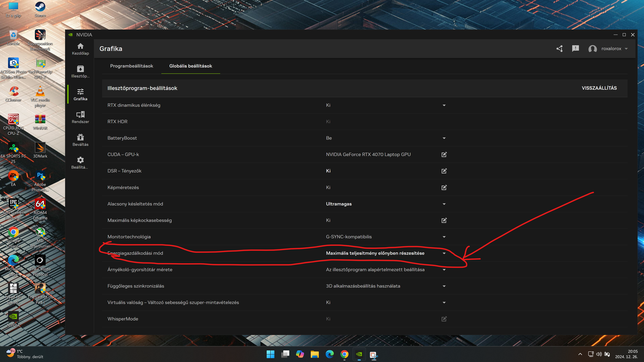Select the VLC media player desktop icon

[x=40, y=97]
